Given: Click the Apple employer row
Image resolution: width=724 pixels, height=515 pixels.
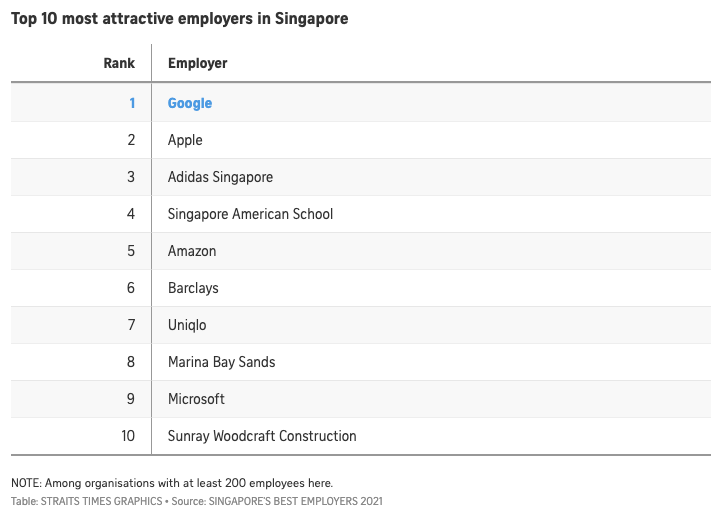Looking at the screenshot, I should tap(185, 140).
